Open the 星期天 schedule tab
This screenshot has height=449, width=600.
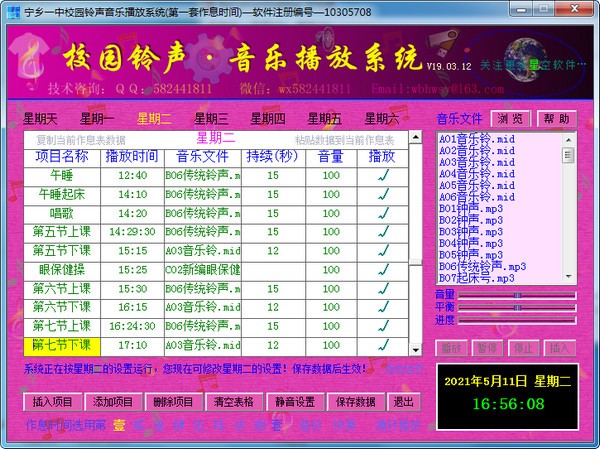point(41,119)
